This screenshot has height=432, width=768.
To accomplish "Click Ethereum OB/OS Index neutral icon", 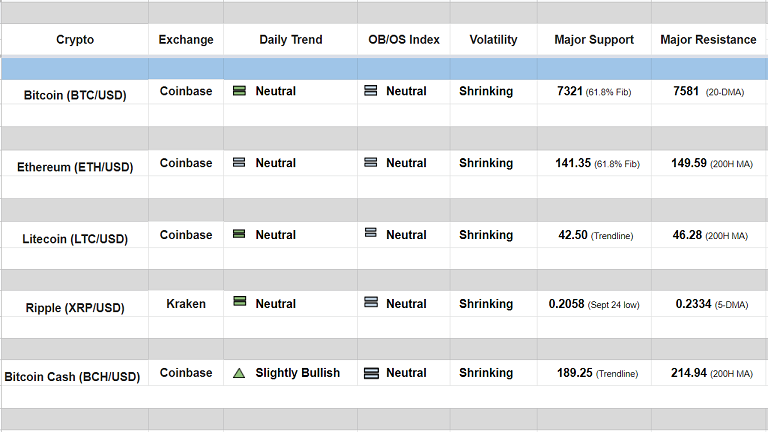I will click(x=370, y=163).
